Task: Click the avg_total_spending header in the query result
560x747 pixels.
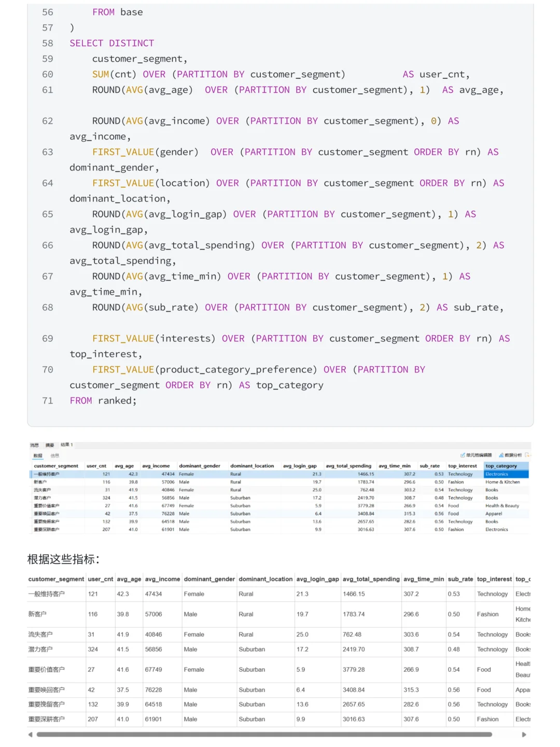Action: (348, 466)
